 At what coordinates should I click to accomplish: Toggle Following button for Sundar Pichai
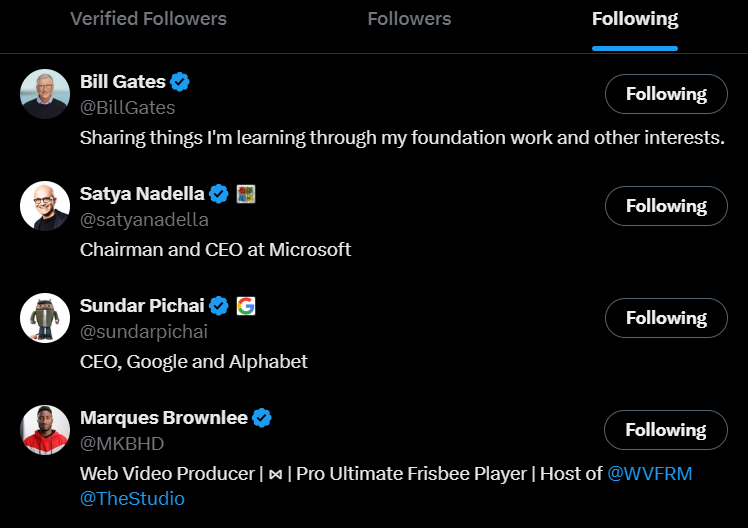click(x=666, y=318)
